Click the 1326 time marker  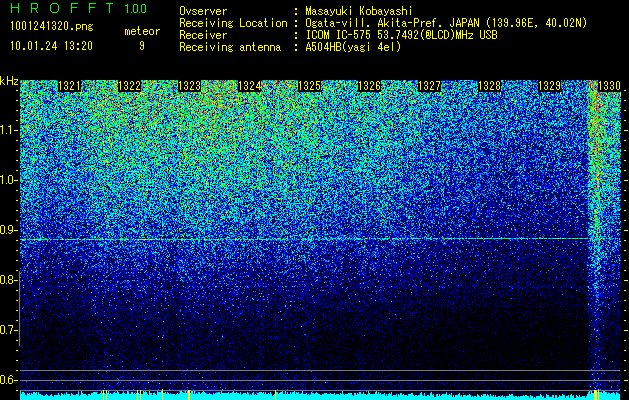pyautogui.click(x=369, y=86)
